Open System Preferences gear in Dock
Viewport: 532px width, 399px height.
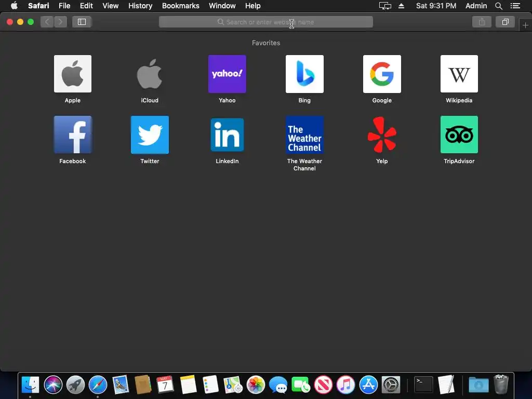pos(391,385)
